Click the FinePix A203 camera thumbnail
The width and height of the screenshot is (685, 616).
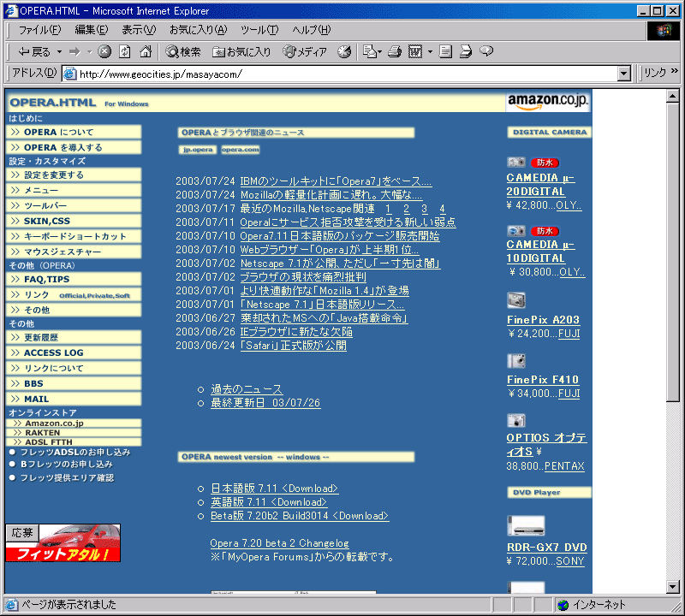pos(516,300)
